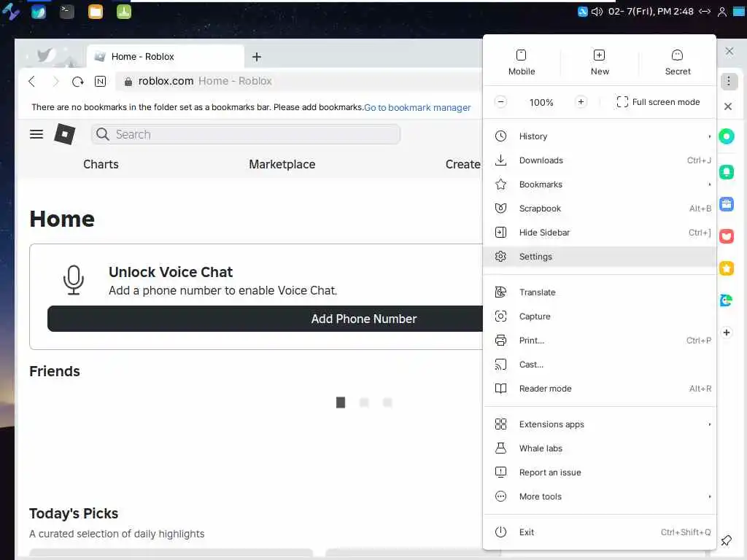
Task: Click the Naver N home icon
Action: click(x=100, y=82)
